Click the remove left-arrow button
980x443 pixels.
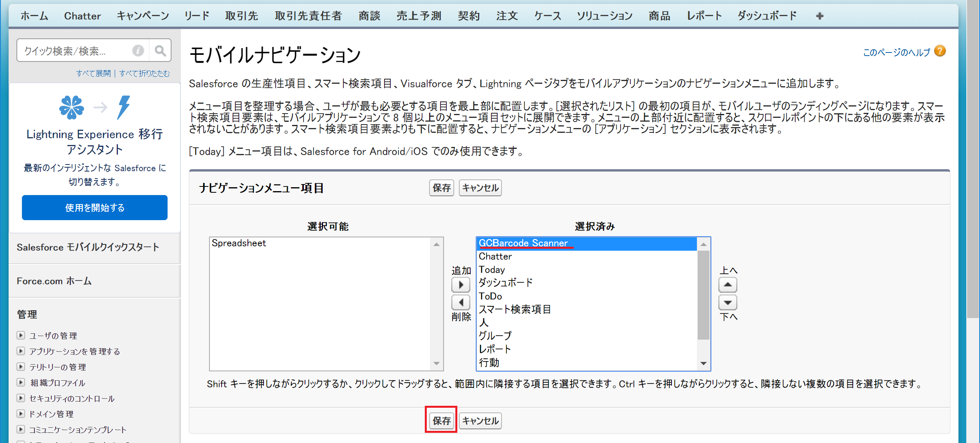tap(460, 302)
